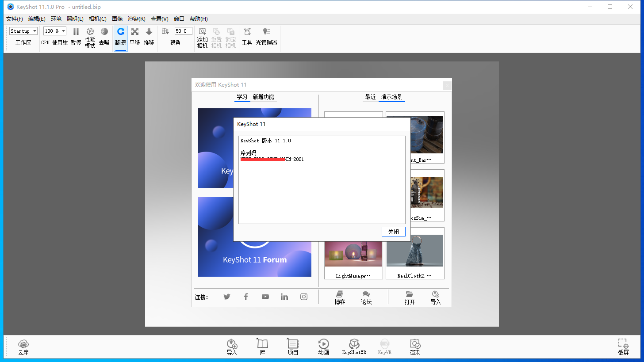644x362 pixels.
Task: Edit the 50.0 field of view value
Action: (184, 31)
